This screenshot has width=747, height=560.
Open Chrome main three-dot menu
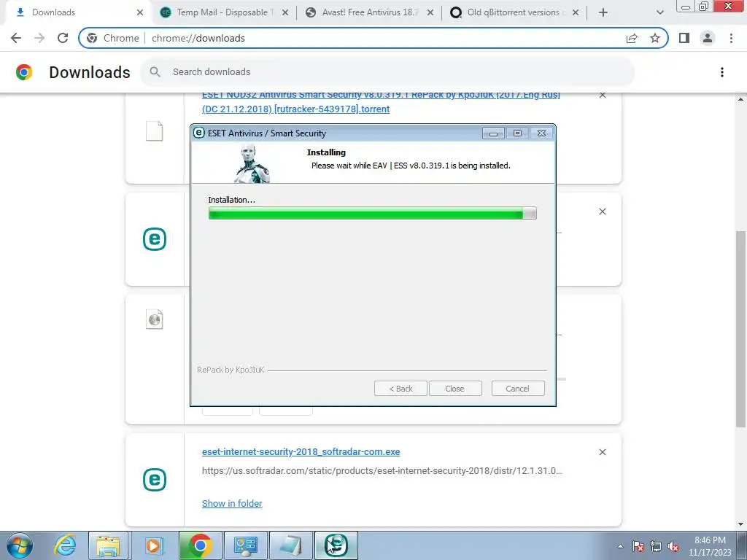[x=731, y=38]
